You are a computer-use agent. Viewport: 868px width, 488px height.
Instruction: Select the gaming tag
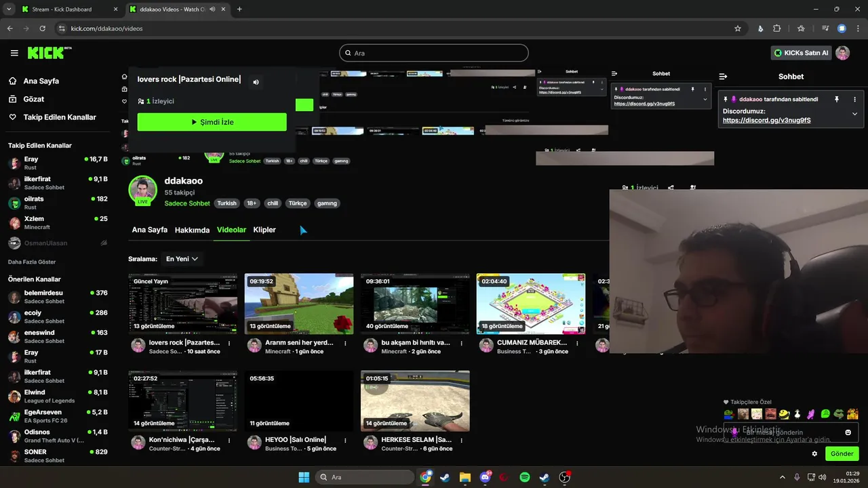click(327, 203)
